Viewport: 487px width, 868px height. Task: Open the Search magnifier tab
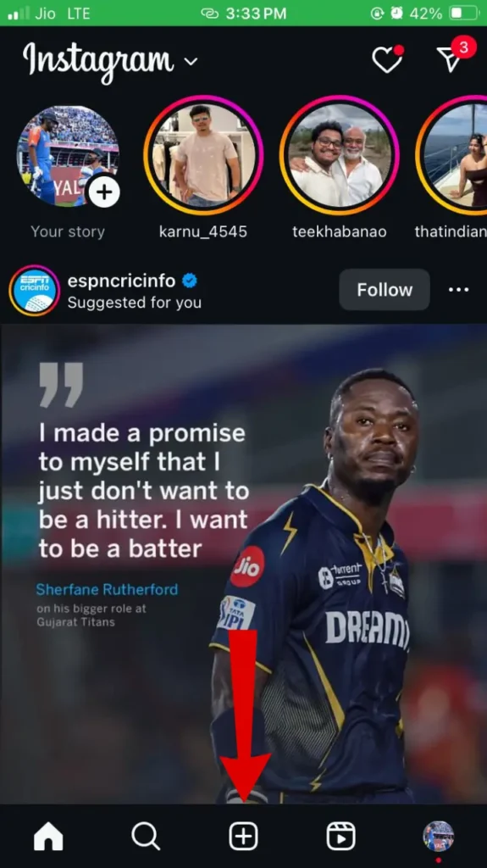(146, 836)
